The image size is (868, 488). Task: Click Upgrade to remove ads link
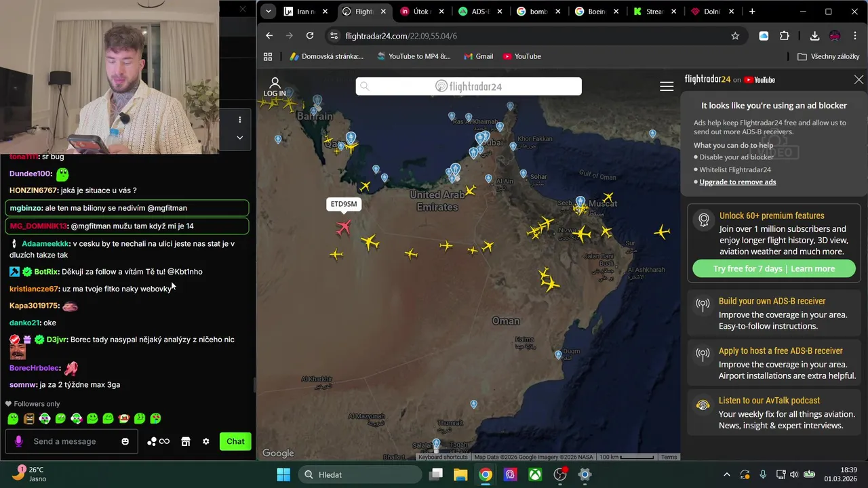[x=738, y=182]
